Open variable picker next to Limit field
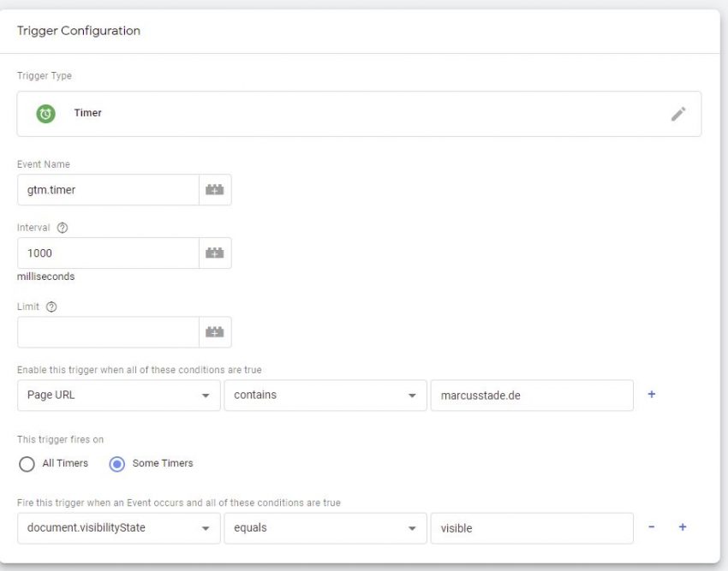The image size is (728, 571). tap(215, 331)
